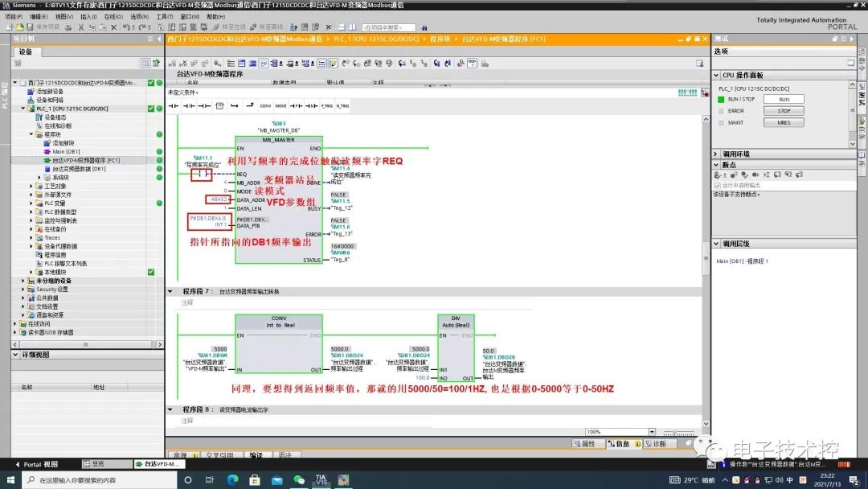Click the save project icon
Viewport: 868px width, 489px height.
pyautogui.click(x=30, y=27)
